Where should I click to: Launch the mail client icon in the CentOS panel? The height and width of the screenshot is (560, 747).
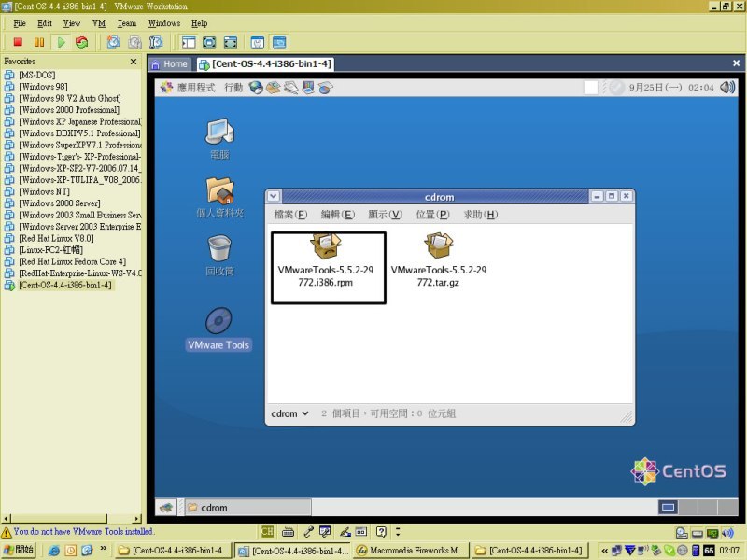click(273, 88)
